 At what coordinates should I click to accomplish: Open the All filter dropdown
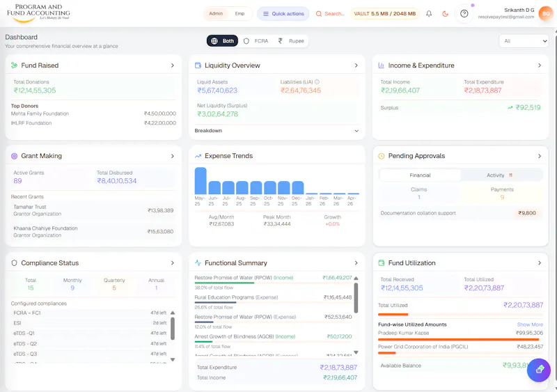524,41
